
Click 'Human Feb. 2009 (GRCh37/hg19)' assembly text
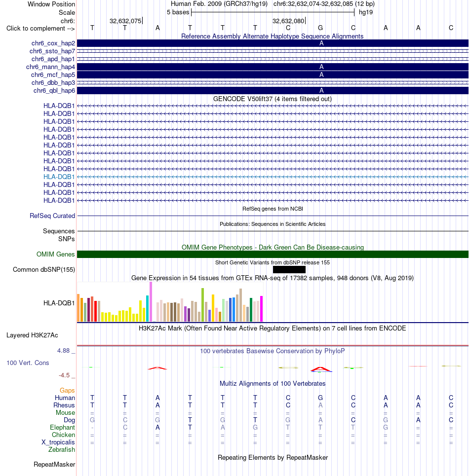click(x=219, y=4)
